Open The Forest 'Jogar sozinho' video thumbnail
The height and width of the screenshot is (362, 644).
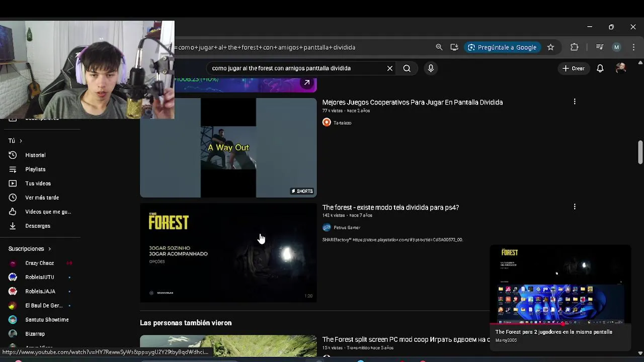[x=228, y=252]
